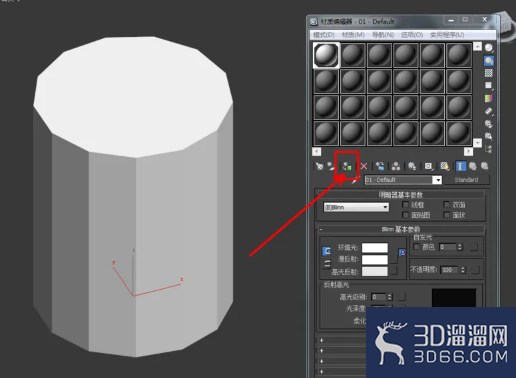Screen dimensions: 516x378
Task: Toggle the ambient-diffuse color lock
Action: tap(326, 251)
